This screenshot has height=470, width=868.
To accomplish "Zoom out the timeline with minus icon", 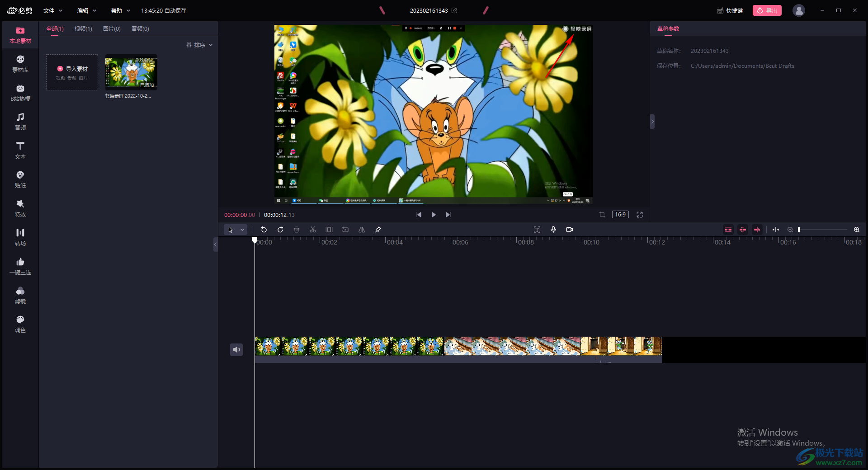I will 790,230.
